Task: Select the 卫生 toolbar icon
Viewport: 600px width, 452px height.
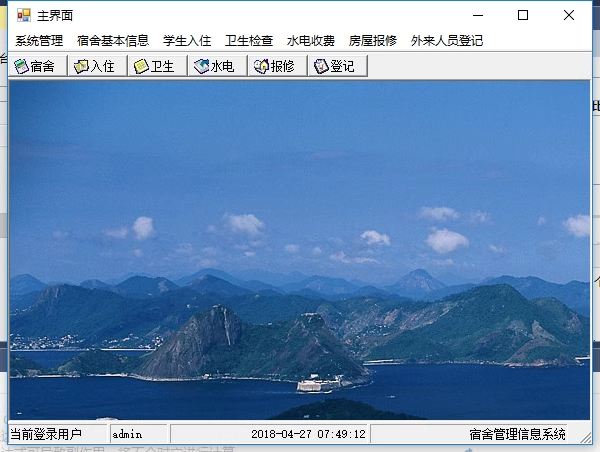Action: 157,66
